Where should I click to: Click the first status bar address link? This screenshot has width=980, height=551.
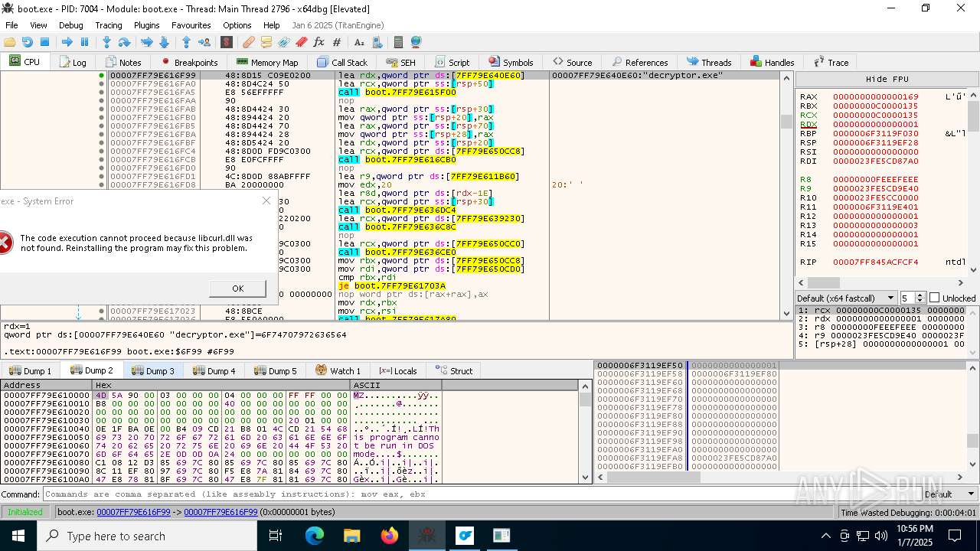[x=133, y=512]
